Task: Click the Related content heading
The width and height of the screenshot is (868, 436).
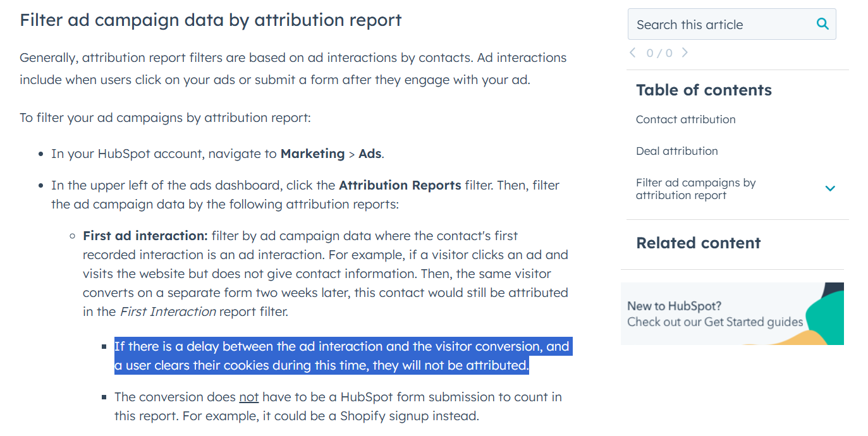Action: click(x=698, y=243)
